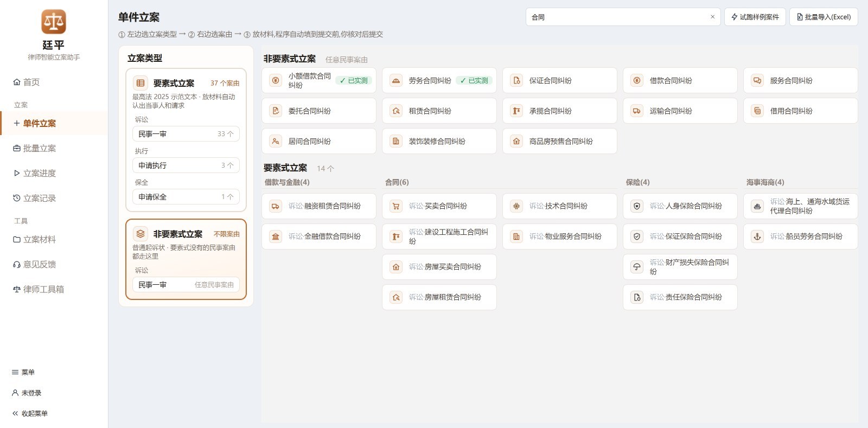Clear the search box with the X
This screenshot has width=868, height=428.
click(x=712, y=17)
